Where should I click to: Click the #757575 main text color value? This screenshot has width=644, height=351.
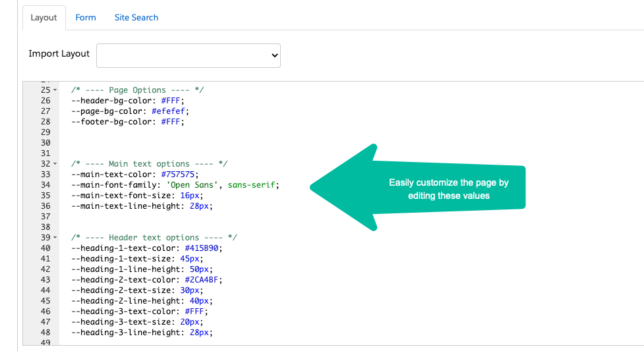coord(179,175)
